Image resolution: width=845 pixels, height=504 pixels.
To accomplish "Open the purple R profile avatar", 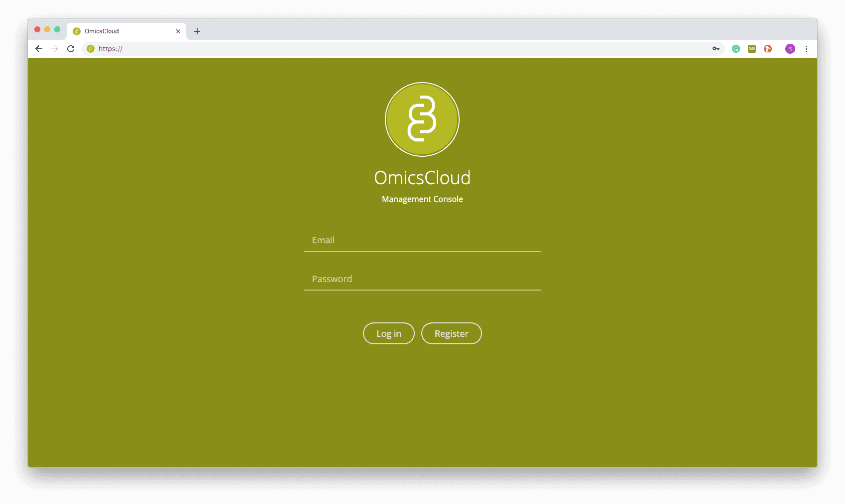I will click(790, 49).
